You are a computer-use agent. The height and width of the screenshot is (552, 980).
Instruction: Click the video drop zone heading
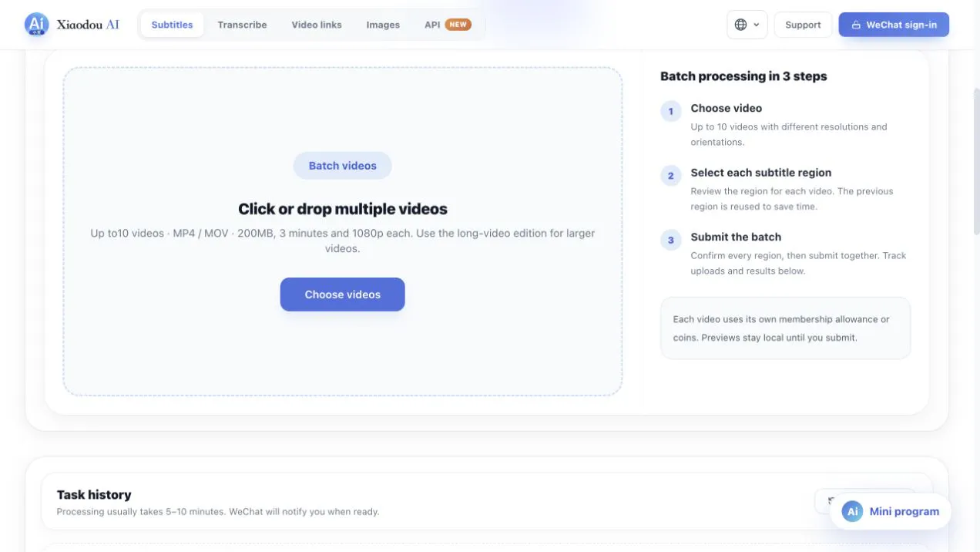tap(343, 209)
